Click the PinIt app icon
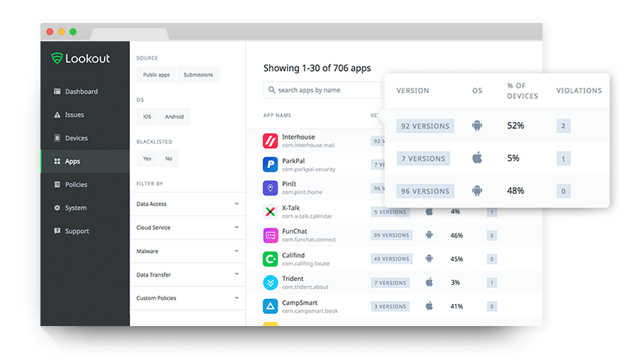 click(270, 188)
